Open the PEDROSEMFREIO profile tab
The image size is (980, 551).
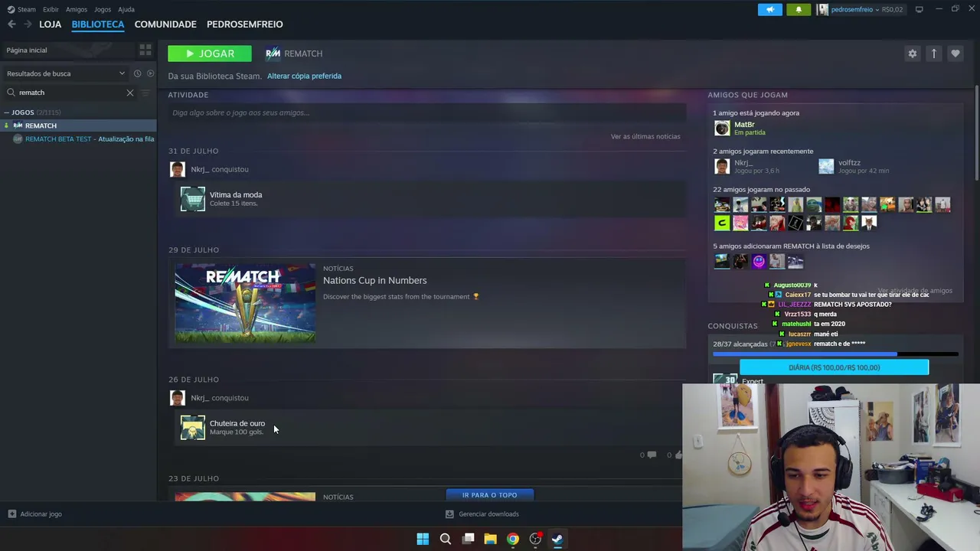(245, 24)
